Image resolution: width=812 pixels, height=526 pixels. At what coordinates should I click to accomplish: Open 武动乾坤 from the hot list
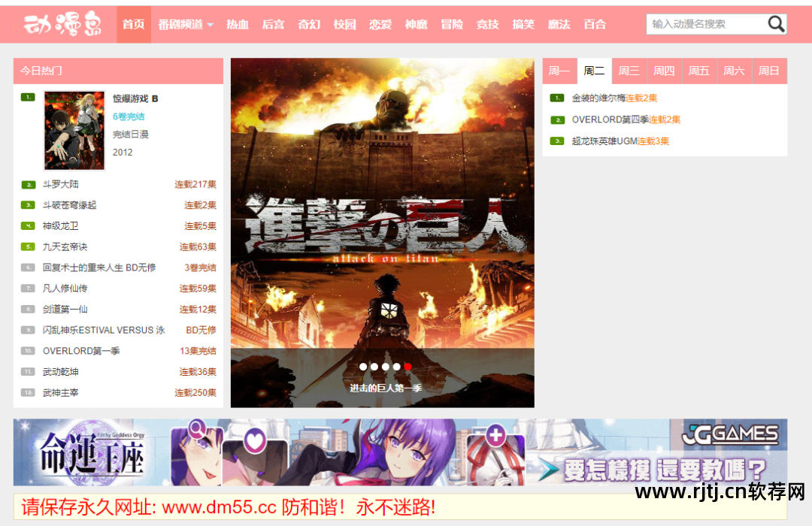pos(61,372)
